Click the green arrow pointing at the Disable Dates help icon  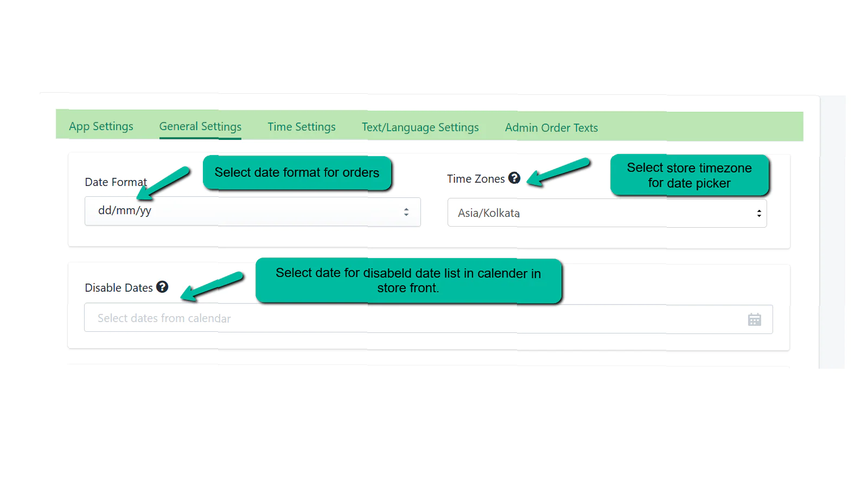tap(212, 285)
